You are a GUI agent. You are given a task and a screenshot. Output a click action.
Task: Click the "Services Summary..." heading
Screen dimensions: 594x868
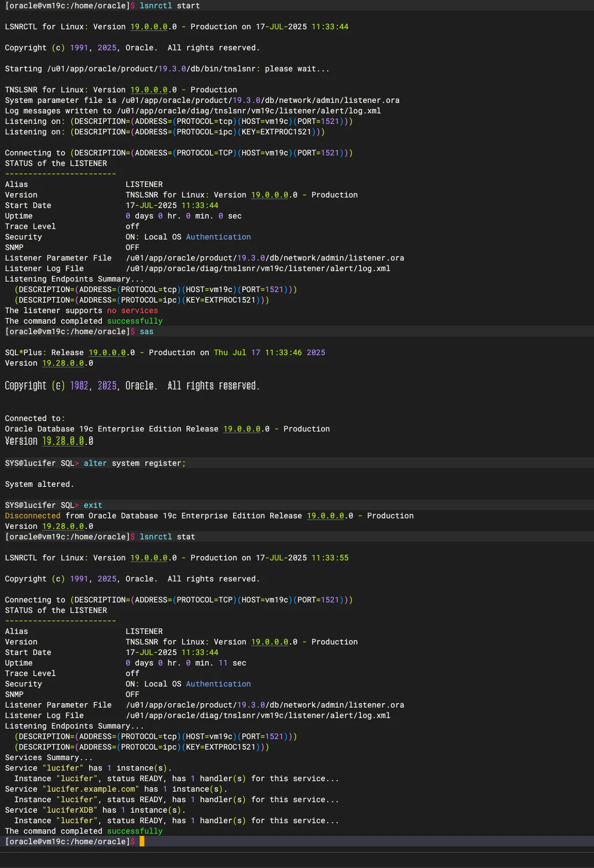tap(49, 757)
